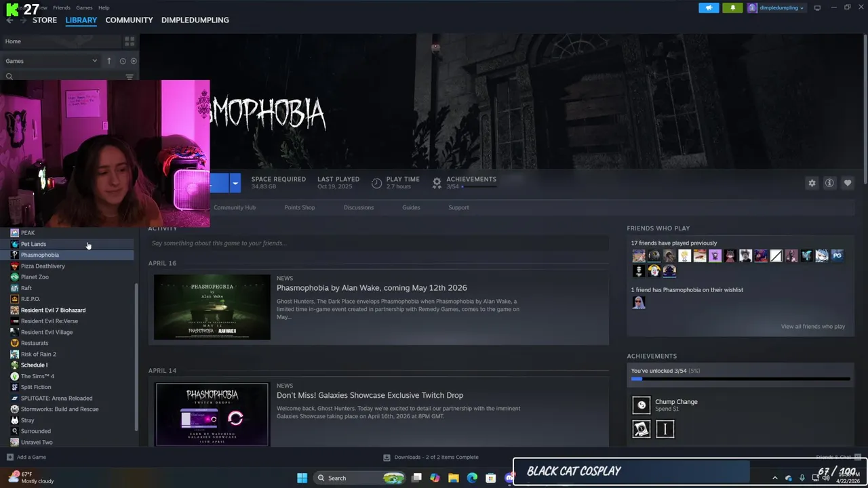The height and width of the screenshot is (488, 868).
Task: Show hidden system tray icons chevron
Action: 775,478
